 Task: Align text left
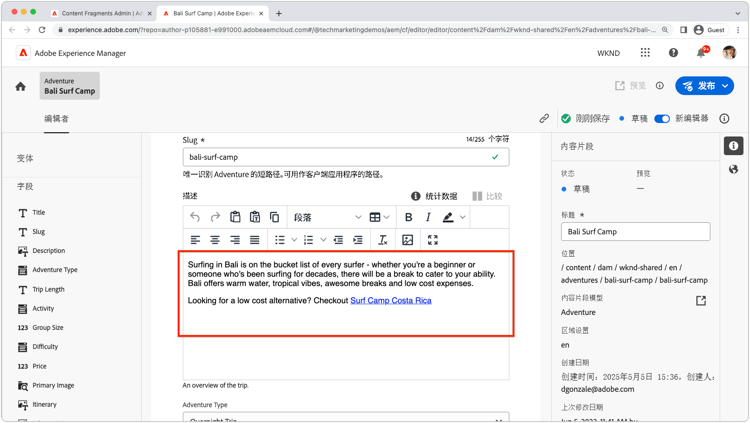coord(195,240)
